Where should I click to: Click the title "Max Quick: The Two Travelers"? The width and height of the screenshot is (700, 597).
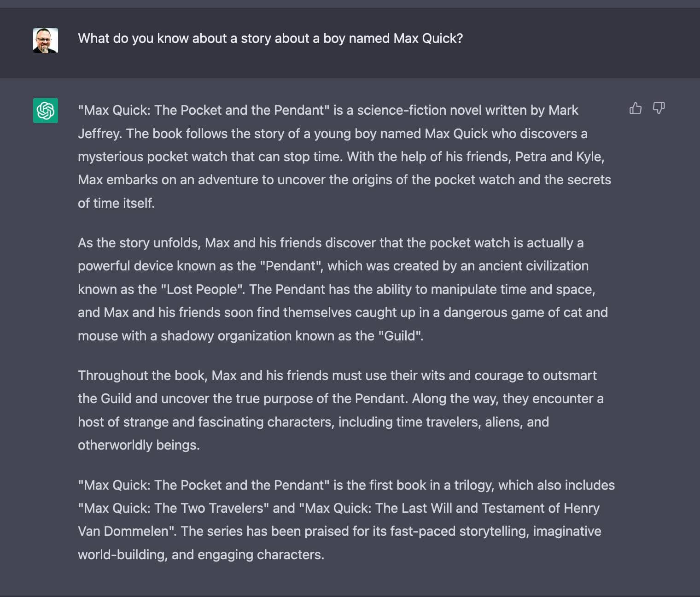(174, 508)
